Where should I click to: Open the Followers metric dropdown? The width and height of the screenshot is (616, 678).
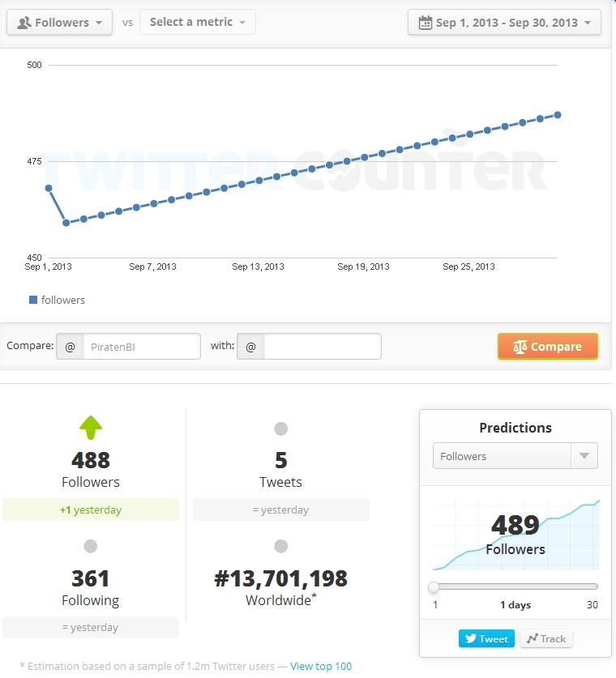pyautogui.click(x=59, y=23)
